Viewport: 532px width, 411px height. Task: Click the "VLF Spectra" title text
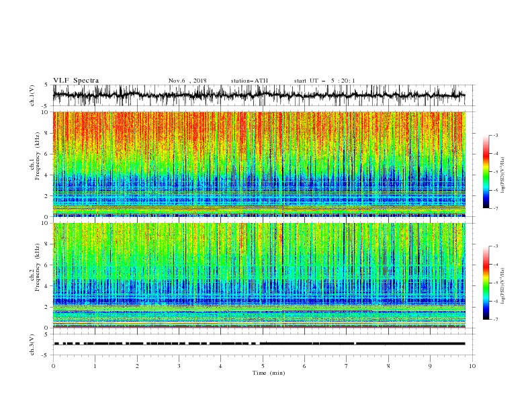[x=76, y=81]
